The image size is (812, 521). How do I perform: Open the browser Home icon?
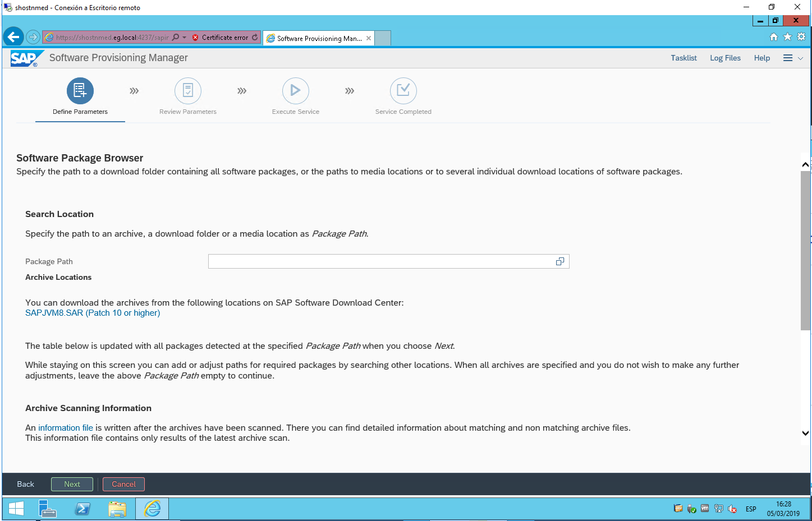[x=774, y=37]
